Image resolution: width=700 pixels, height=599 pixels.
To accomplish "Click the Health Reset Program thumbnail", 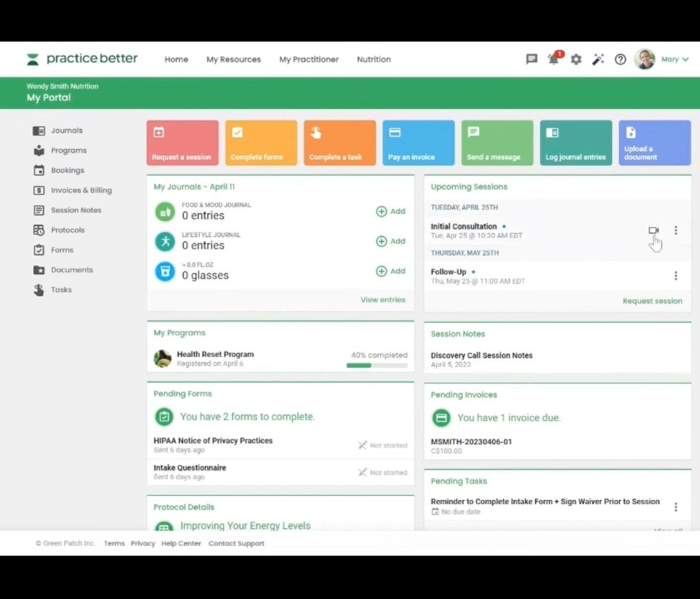I will [x=163, y=358].
